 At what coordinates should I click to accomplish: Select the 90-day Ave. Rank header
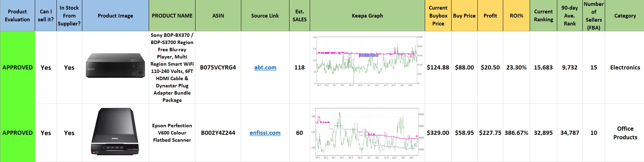coord(570,16)
